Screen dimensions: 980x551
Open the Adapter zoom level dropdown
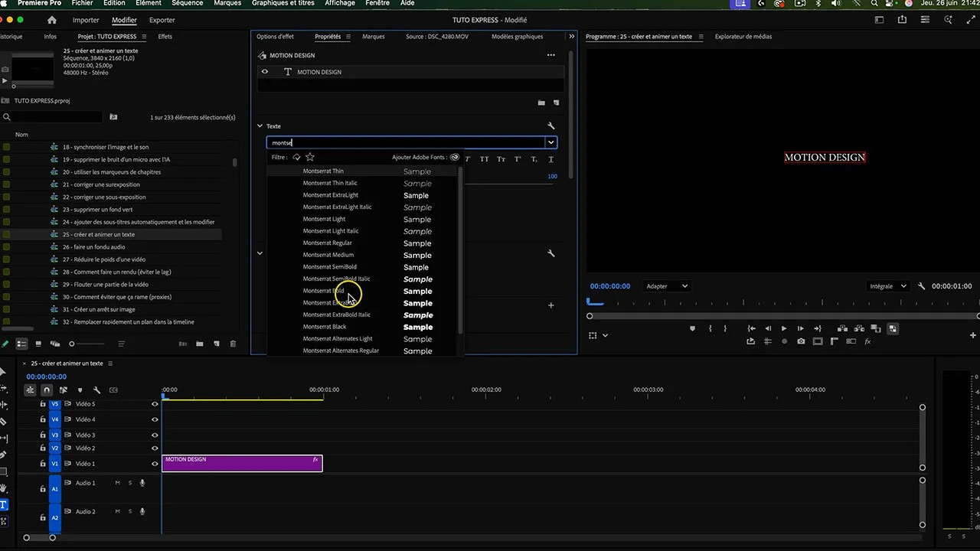666,286
